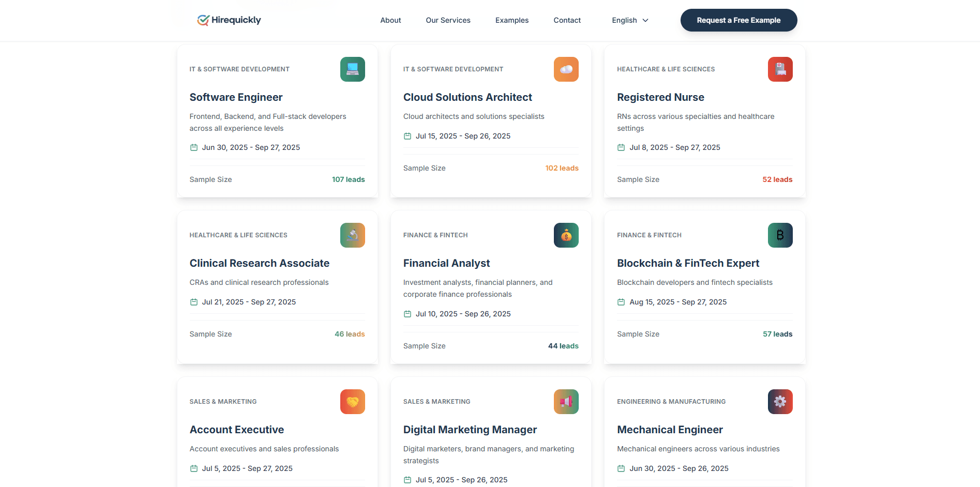
Task: Click calendar icon beside Jul 5, 2025 - Sep 26, 2025
Action: click(x=408, y=480)
